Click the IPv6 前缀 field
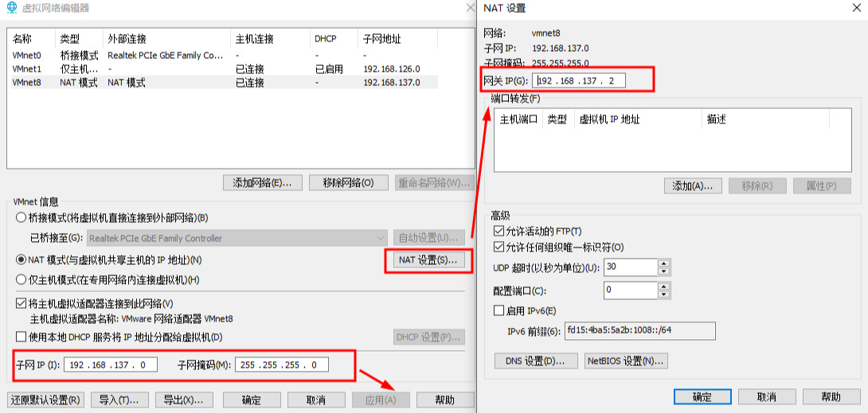The width and height of the screenshot is (868, 413). (640, 330)
